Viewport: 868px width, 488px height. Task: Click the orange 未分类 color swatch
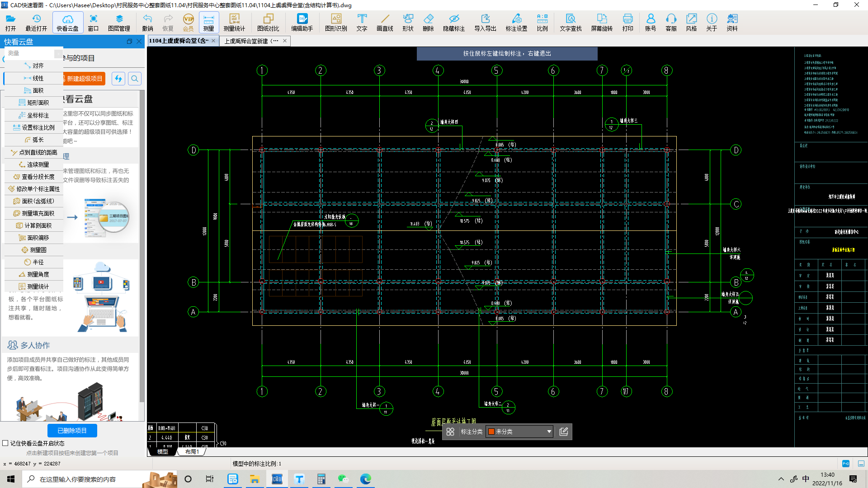pyautogui.click(x=491, y=432)
